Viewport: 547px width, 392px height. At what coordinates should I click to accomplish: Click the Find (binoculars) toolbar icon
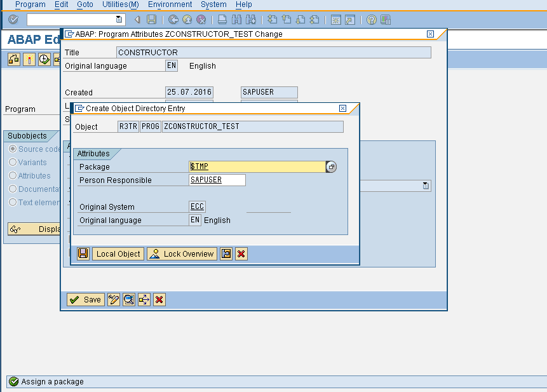pos(236,20)
